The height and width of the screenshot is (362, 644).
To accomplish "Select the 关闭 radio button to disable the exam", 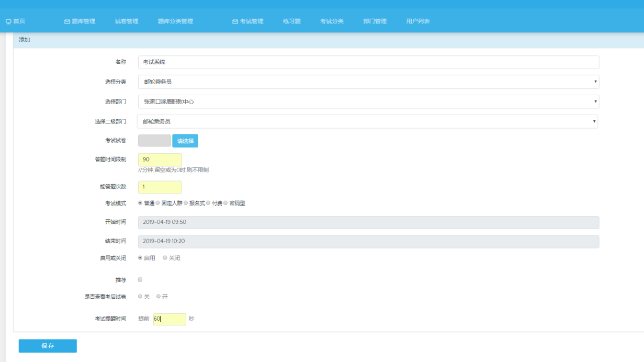I will tap(165, 258).
